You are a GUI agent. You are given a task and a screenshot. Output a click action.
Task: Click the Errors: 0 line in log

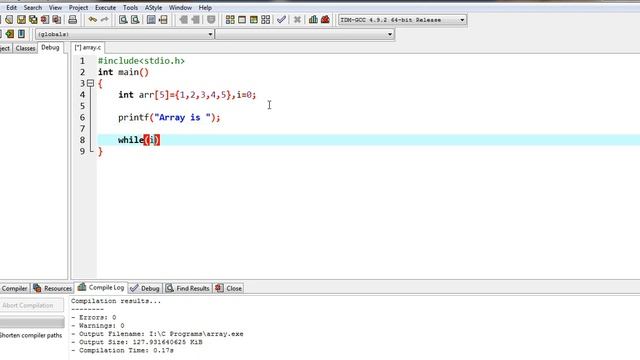[93, 317]
